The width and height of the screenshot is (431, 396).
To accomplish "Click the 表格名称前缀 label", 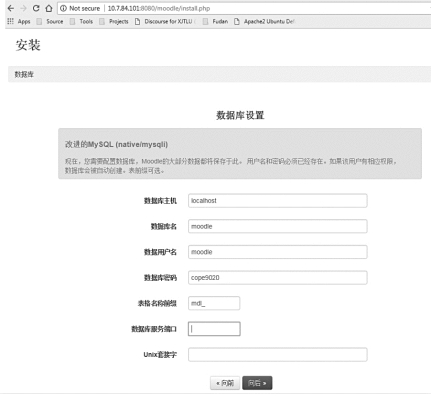I will pyautogui.click(x=157, y=303).
